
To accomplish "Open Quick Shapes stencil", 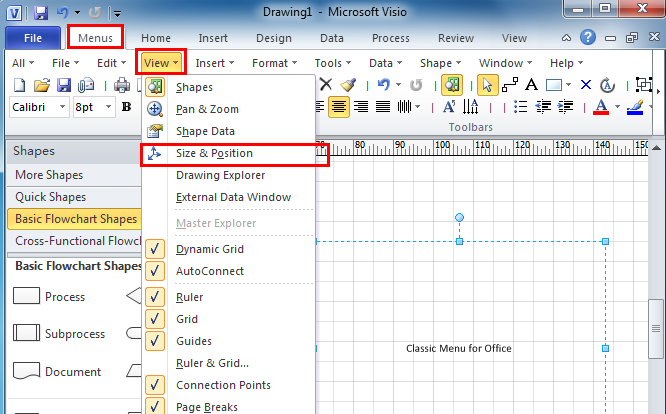I will click(x=74, y=197).
